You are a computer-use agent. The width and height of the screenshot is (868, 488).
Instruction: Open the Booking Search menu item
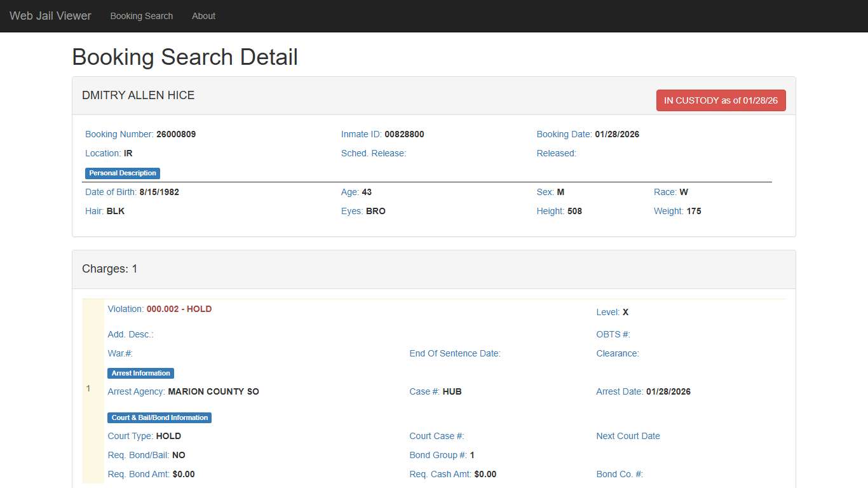click(x=141, y=16)
